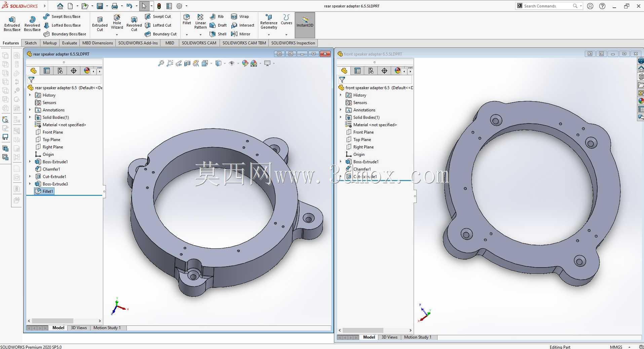Open Motion Study 1 in front adapter window
Viewport: 644px width, 349px height.
click(x=418, y=337)
